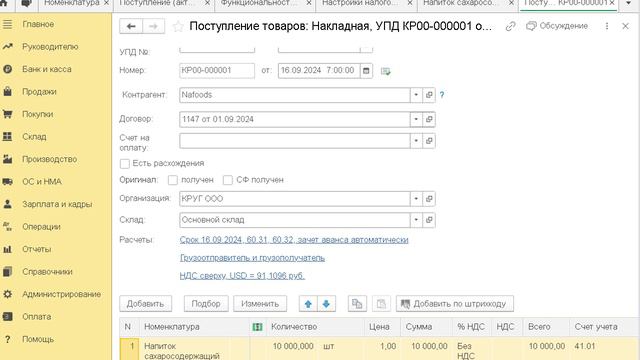Click the copy rows icon in table toolbar
Screen dimensions: 640x360
[357, 304]
